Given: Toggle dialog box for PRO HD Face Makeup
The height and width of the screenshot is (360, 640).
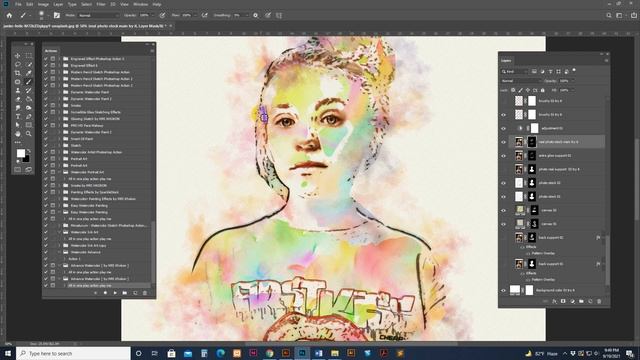Looking at the screenshot, I should (x=53, y=125).
